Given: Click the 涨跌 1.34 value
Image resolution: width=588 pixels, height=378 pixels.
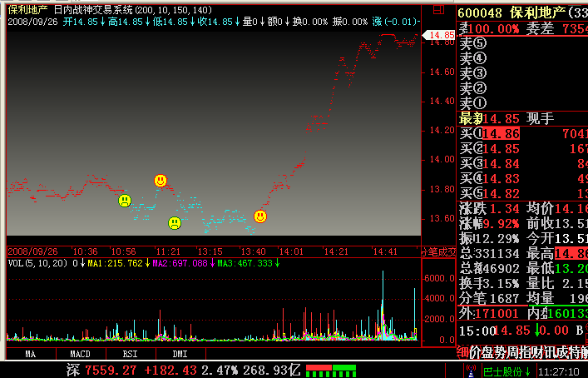Looking at the screenshot, I should click(504, 209).
